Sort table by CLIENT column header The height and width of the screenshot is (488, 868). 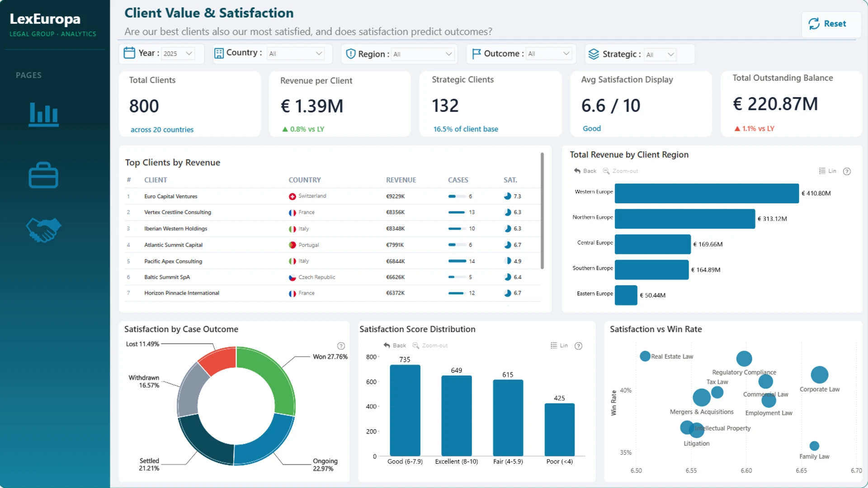[156, 180]
